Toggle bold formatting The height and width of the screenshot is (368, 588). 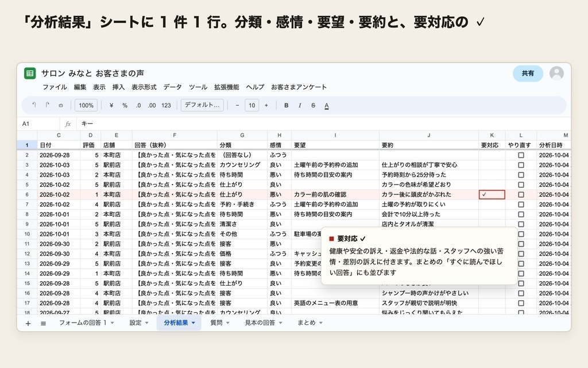point(286,106)
